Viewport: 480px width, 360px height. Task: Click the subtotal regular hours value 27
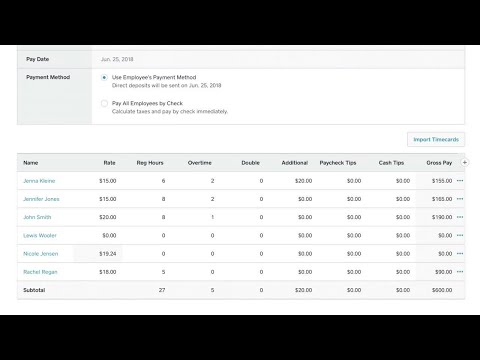(x=162, y=290)
